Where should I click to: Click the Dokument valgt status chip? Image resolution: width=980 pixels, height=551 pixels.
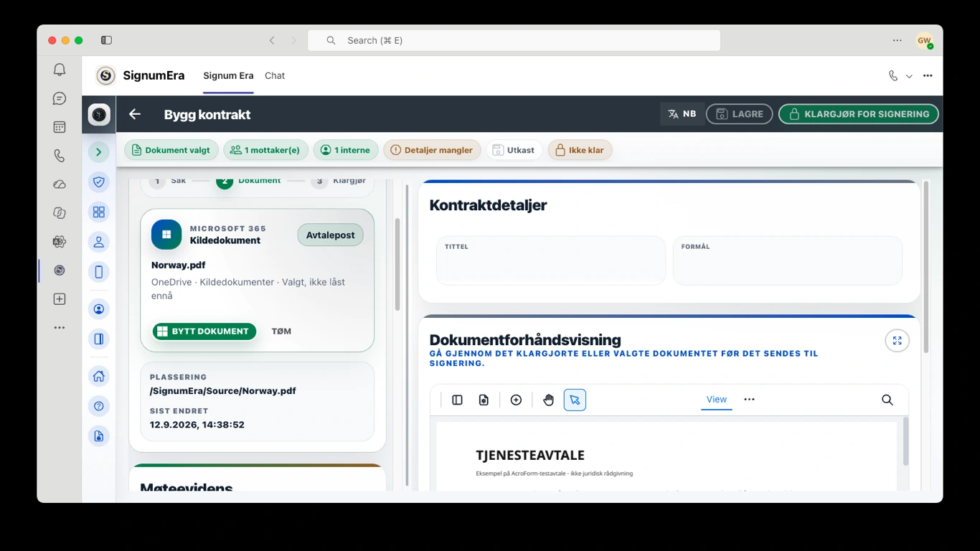click(171, 150)
